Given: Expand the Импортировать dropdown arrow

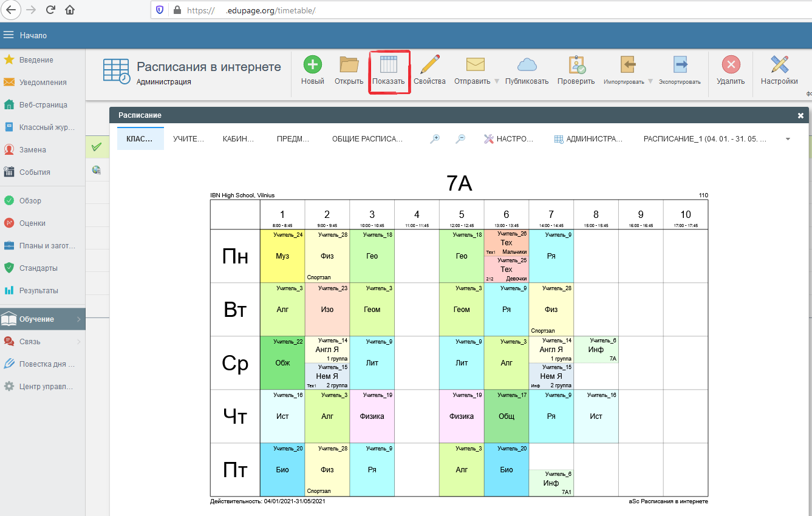Looking at the screenshot, I should tap(650, 81).
